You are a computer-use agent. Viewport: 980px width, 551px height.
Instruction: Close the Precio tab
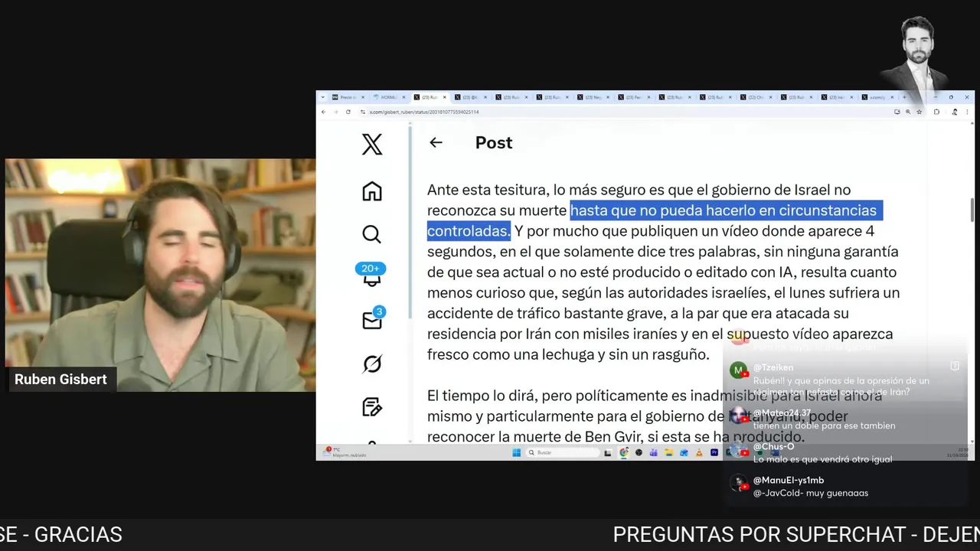click(363, 97)
